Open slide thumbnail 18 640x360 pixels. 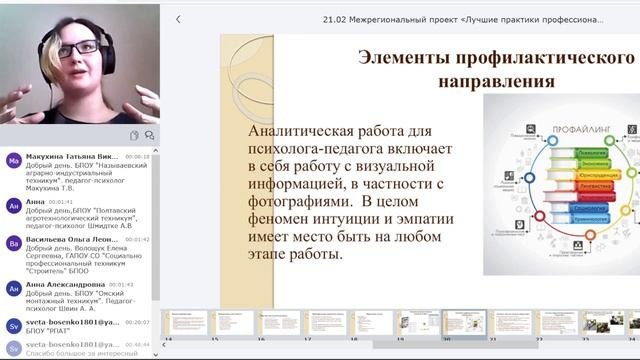tap(371, 324)
